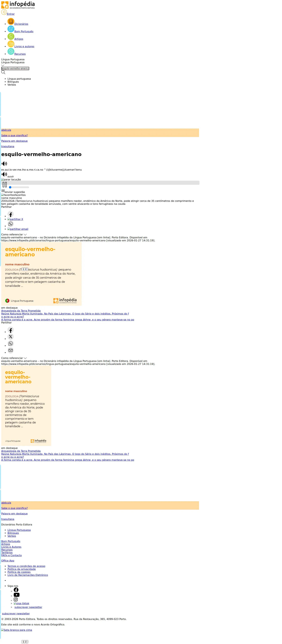Open the yellow Livros e autores icon

11,44
